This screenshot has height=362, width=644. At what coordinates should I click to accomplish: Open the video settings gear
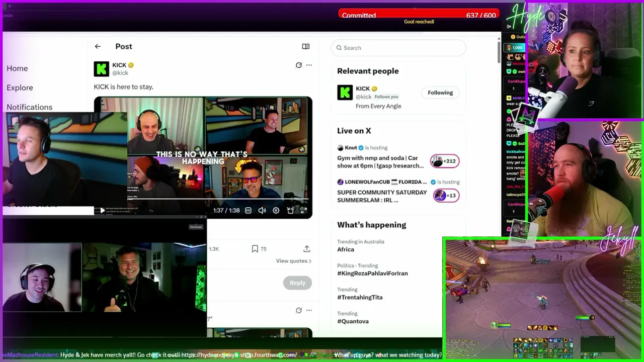(x=276, y=210)
